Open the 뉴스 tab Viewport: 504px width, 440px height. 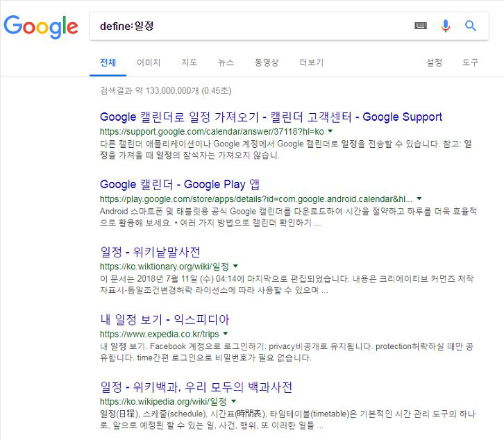pos(226,62)
